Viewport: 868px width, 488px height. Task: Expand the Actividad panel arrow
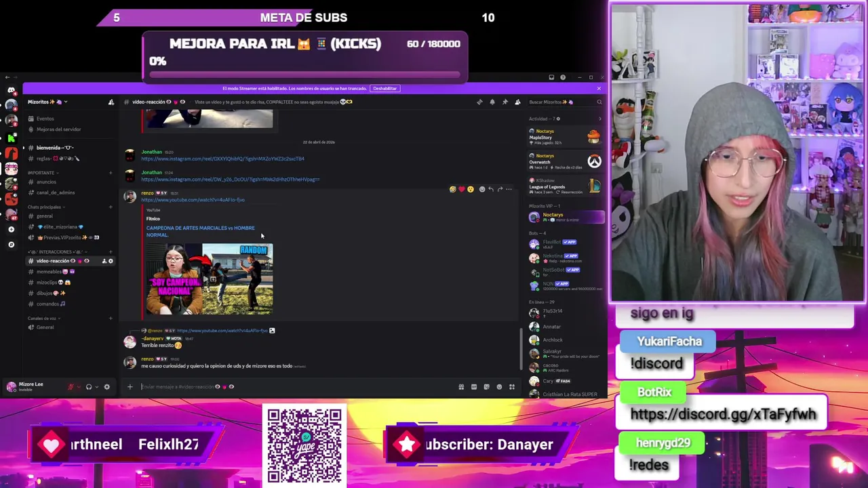(x=599, y=119)
